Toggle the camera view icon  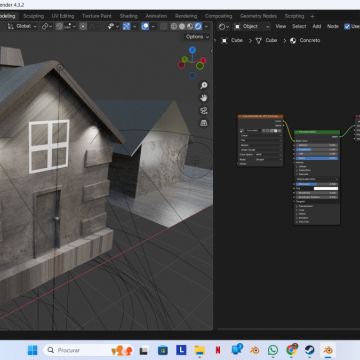[203, 111]
